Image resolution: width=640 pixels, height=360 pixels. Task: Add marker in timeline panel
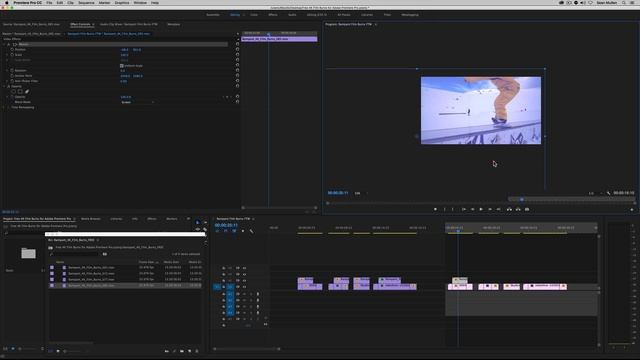(x=243, y=231)
